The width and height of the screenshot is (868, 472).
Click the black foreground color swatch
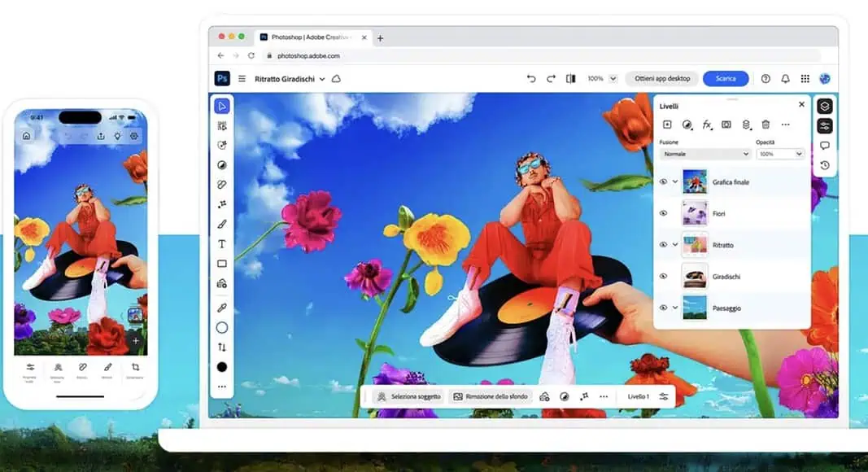click(221, 367)
